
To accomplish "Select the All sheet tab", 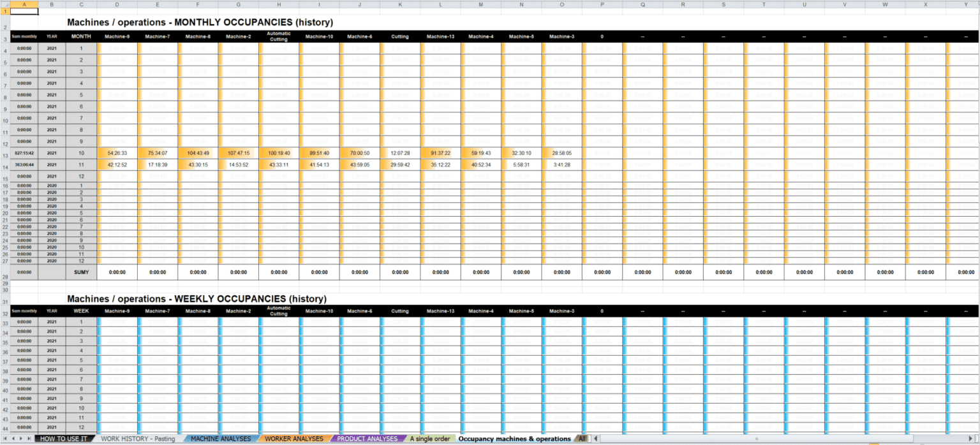I will tap(581, 439).
